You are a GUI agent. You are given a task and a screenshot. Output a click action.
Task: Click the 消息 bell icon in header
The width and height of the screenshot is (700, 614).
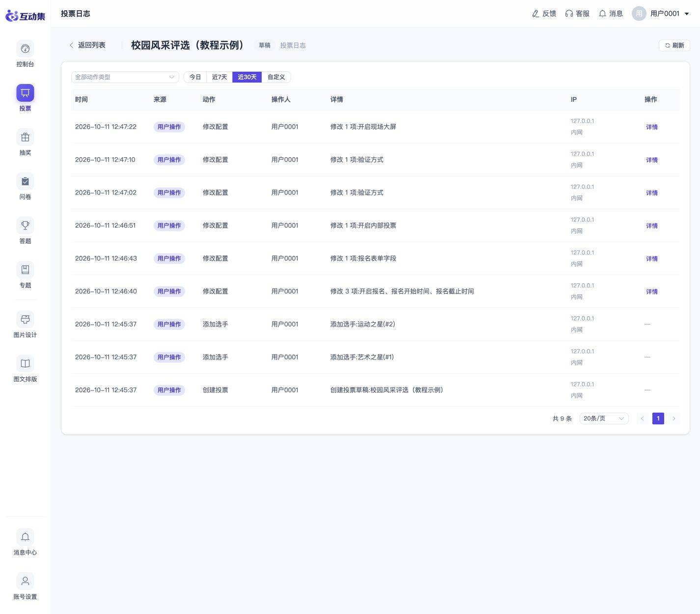point(602,14)
